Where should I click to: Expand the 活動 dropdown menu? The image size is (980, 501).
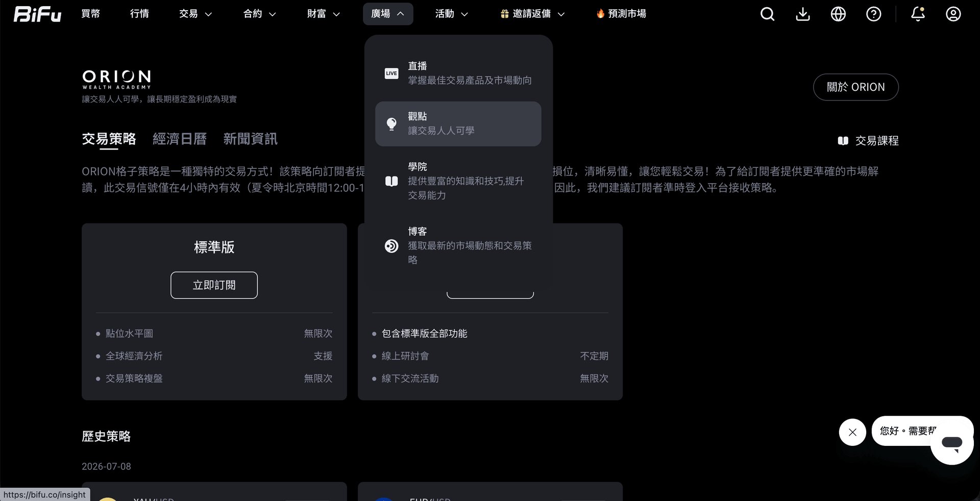pos(452,14)
